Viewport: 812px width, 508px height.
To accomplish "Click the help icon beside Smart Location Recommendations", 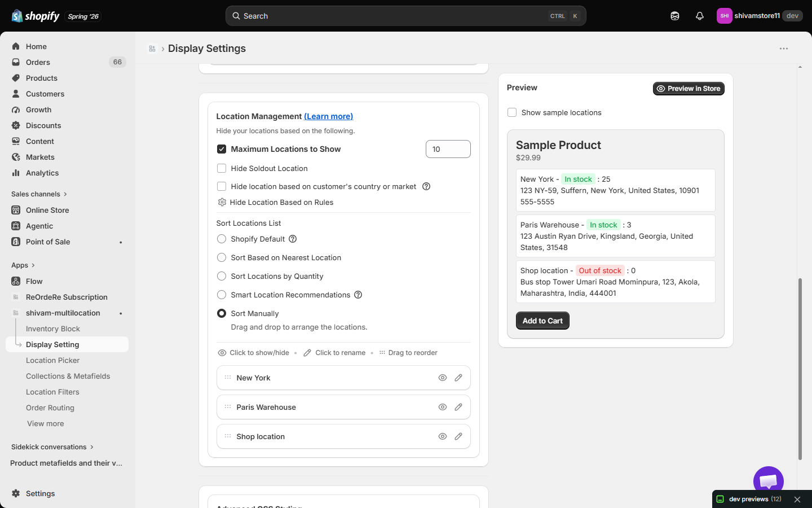I will 358,295.
